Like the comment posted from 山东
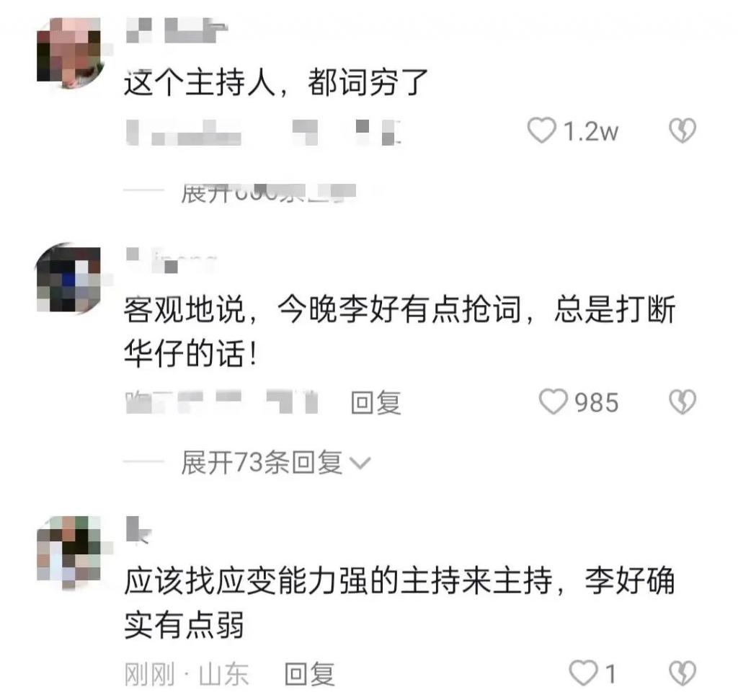738x700 pixels. point(584,673)
